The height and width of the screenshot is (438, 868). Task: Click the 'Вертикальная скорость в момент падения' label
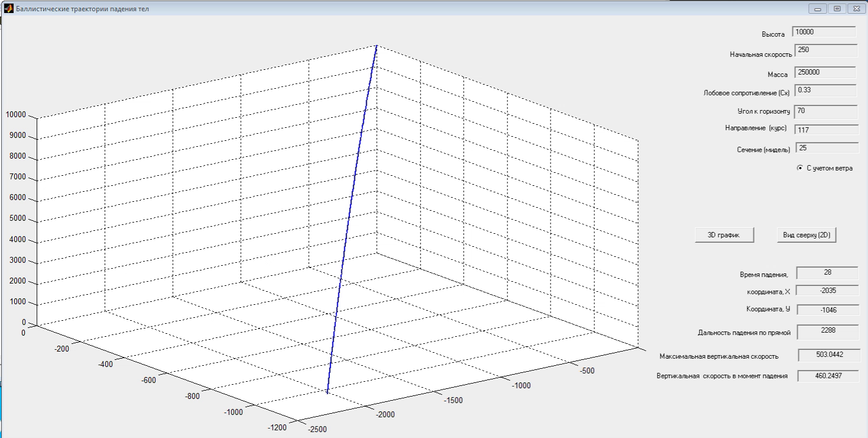(722, 376)
